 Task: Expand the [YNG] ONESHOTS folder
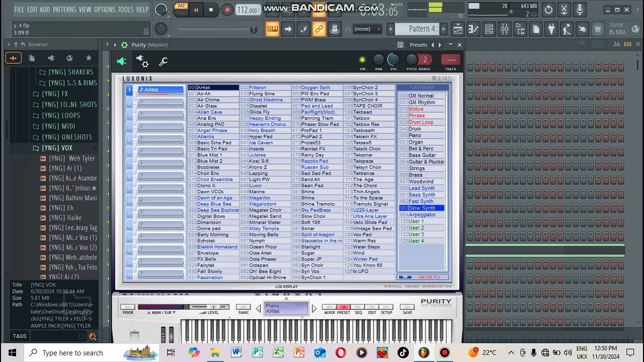(x=62, y=137)
